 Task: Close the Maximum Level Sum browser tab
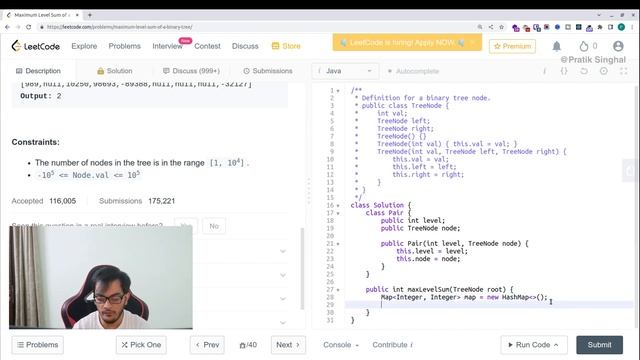77,15
